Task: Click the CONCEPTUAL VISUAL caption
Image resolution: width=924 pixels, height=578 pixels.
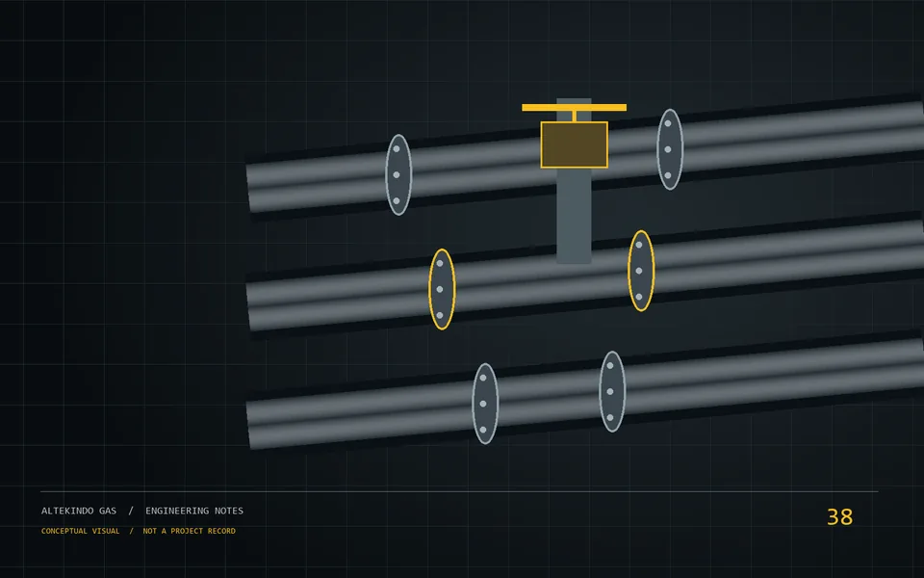Action: click(80, 531)
